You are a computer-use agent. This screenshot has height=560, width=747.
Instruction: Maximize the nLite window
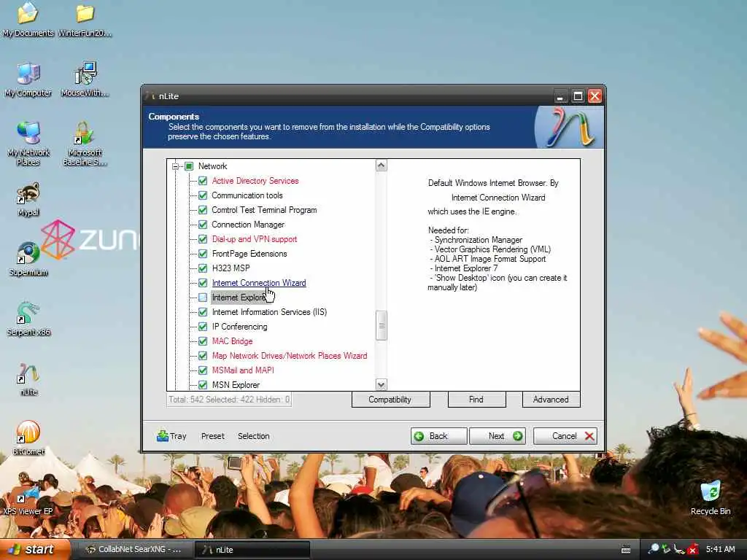click(578, 96)
